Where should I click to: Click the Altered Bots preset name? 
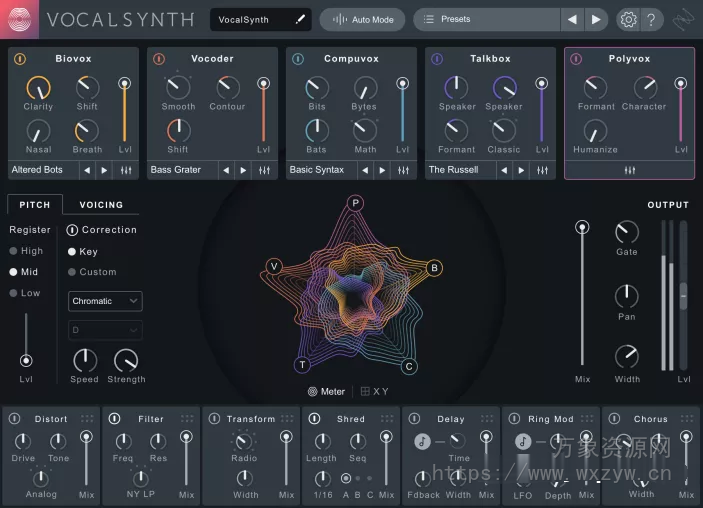[x=37, y=170]
